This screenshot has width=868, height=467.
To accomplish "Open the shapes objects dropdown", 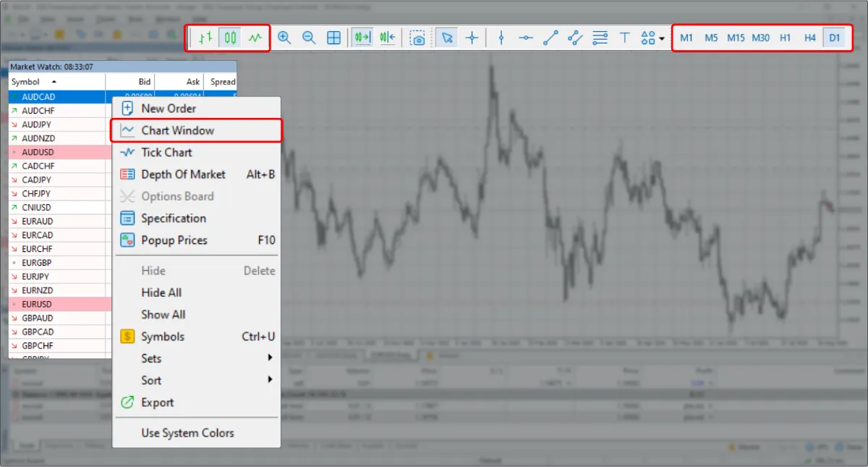I will (x=652, y=38).
